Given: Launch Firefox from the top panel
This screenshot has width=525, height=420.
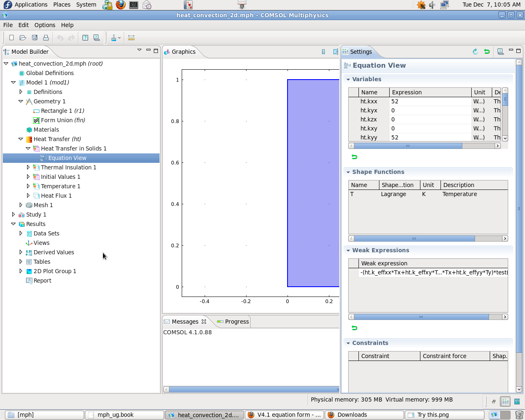Looking at the screenshot, I should click(121, 5).
